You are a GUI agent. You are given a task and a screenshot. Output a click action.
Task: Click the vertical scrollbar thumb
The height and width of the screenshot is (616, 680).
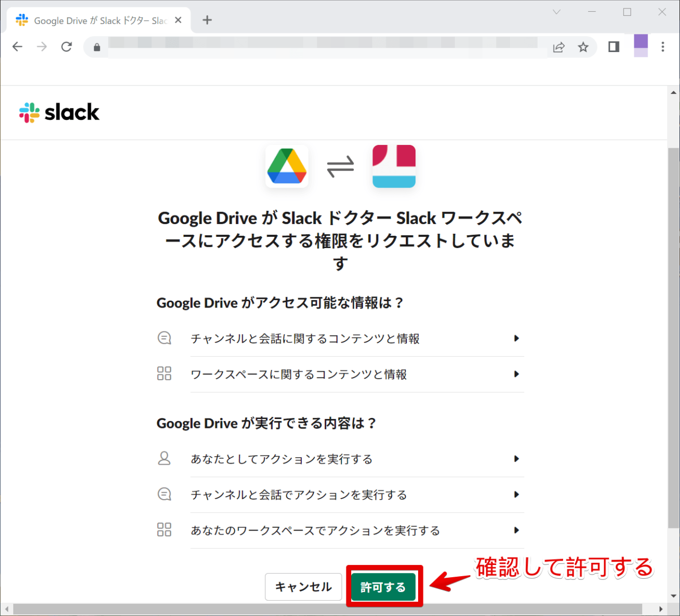[x=673, y=338]
